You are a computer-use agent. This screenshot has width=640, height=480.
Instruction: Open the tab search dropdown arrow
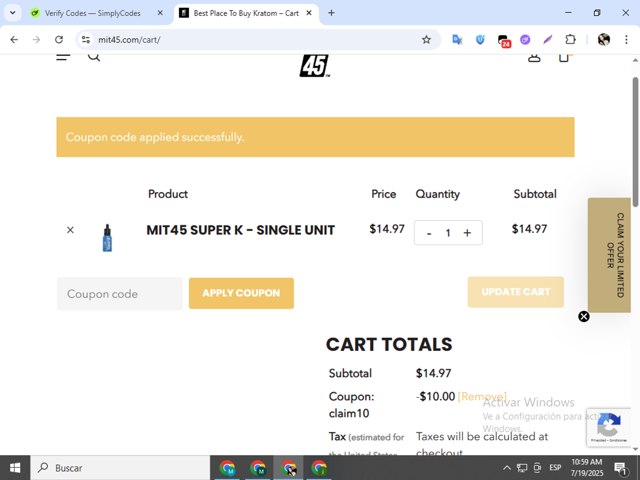[x=13, y=13]
